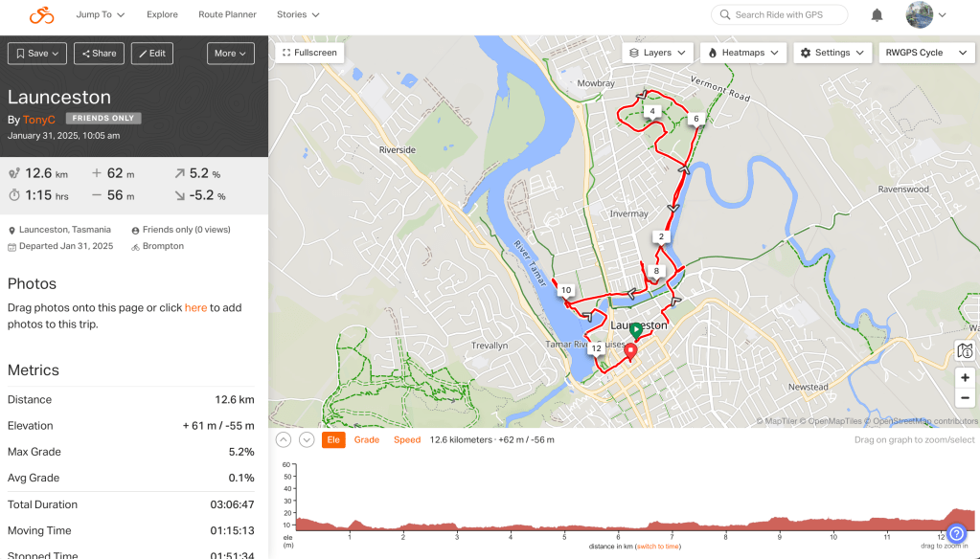Image resolution: width=980 pixels, height=559 pixels.
Task: Open the TonyC profile link
Action: (39, 120)
